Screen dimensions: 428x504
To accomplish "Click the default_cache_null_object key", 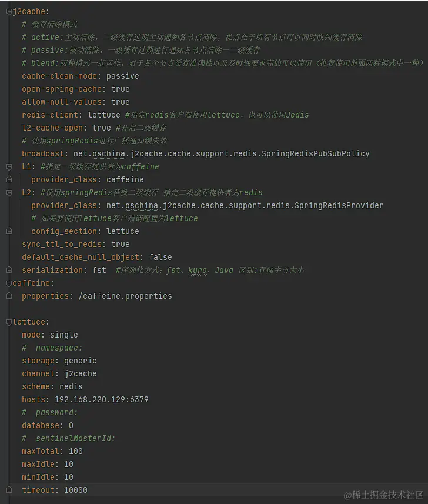I will coord(81,257).
